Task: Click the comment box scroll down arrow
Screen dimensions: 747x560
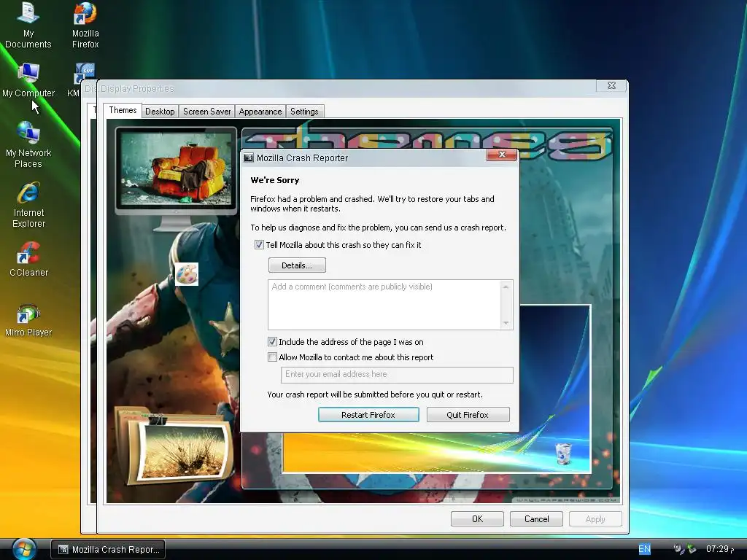Action: 506,323
